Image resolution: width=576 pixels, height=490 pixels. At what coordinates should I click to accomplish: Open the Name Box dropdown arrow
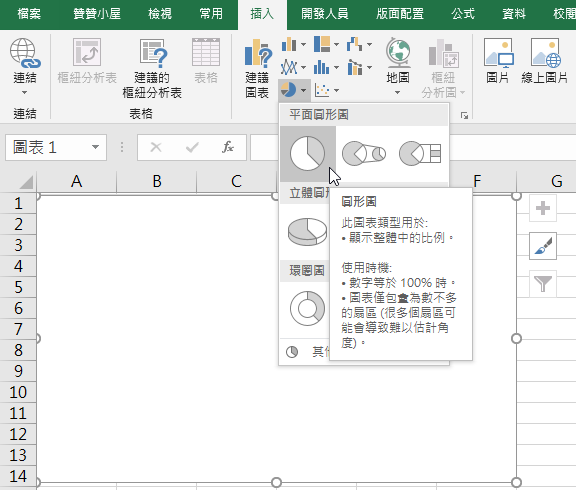click(96, 147)
